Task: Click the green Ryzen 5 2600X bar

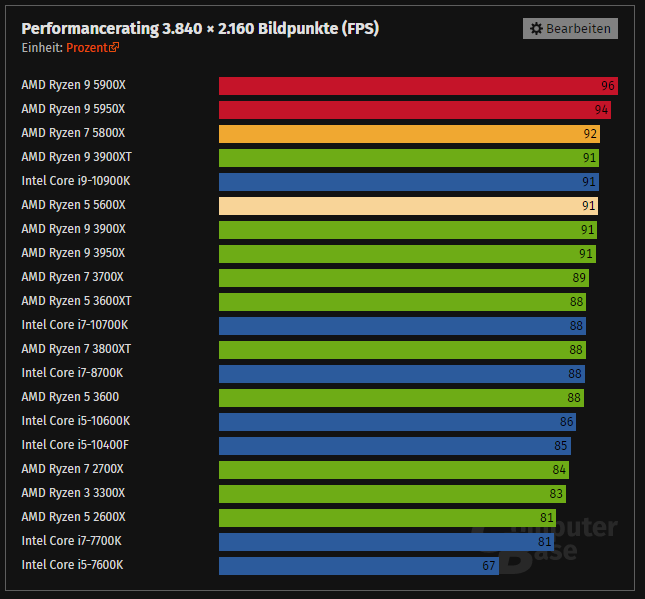Action: tap(387, 518)
